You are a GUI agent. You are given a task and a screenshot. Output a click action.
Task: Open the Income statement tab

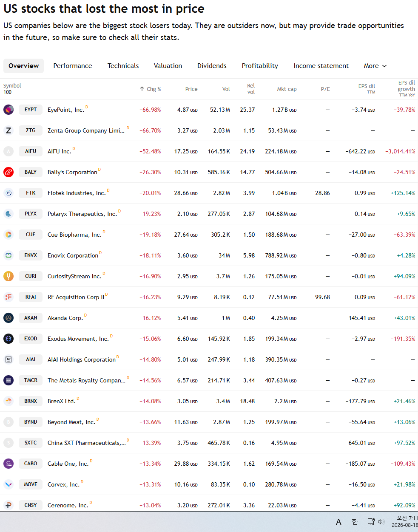coord(321,66)
